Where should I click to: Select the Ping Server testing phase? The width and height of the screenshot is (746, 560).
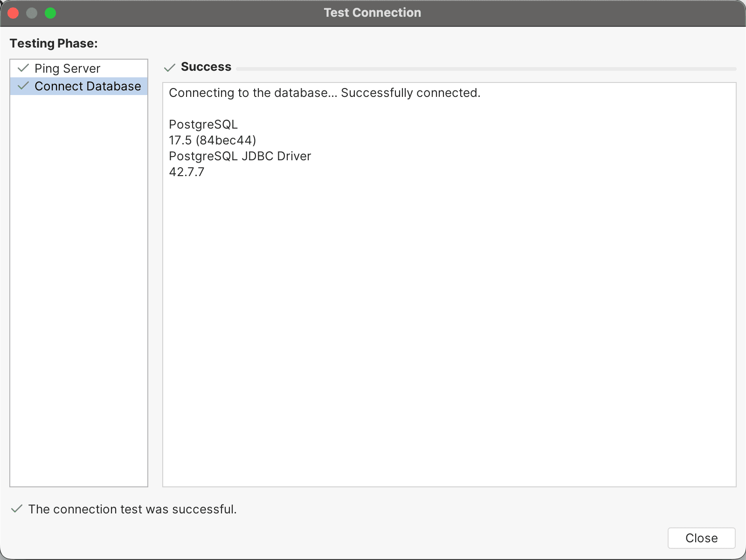tap(68, 68)
